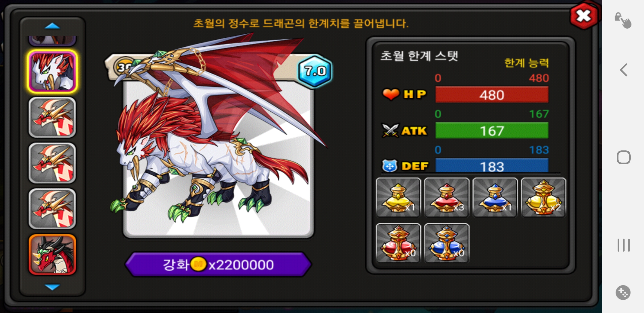
Task: Click the 강화 x2200000 enhance button
Action: pos(218,264)
